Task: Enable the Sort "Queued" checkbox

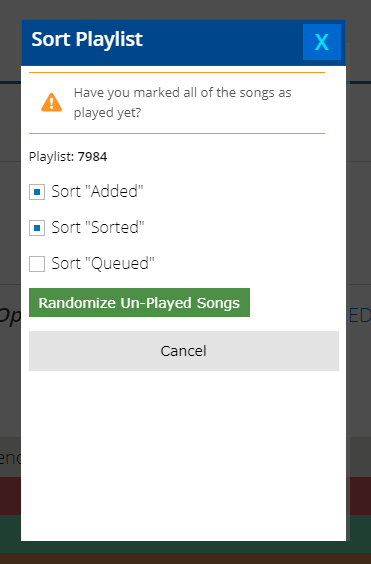Action: pos(37,264)
